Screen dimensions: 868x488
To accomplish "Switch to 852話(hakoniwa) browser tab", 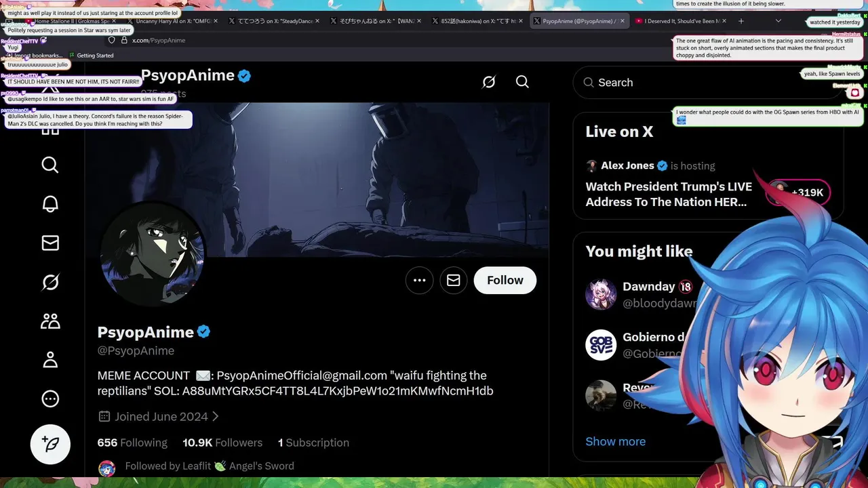I will tap(477, 21).
